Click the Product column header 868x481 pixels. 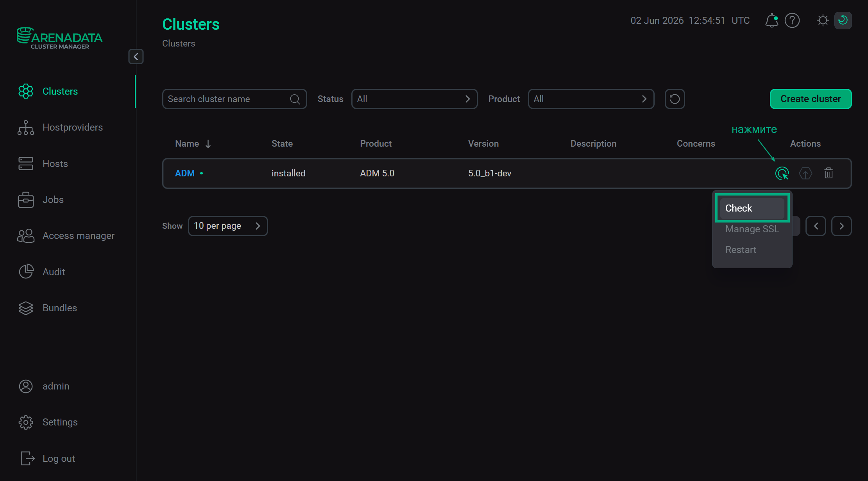pyautogui.click(x=376, y=144)
